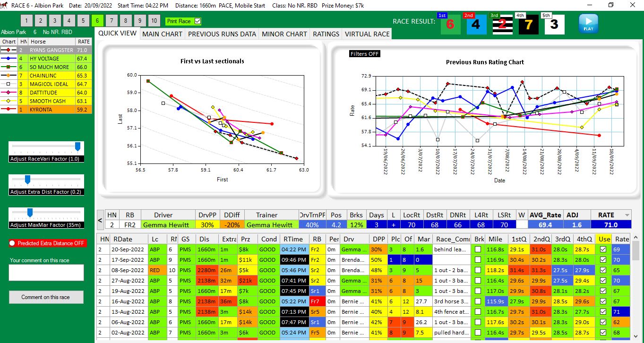The height and width of the screenshot is (343, 644).
Task: Click the Filters OFF label on the chart
Action: [365, 54]
